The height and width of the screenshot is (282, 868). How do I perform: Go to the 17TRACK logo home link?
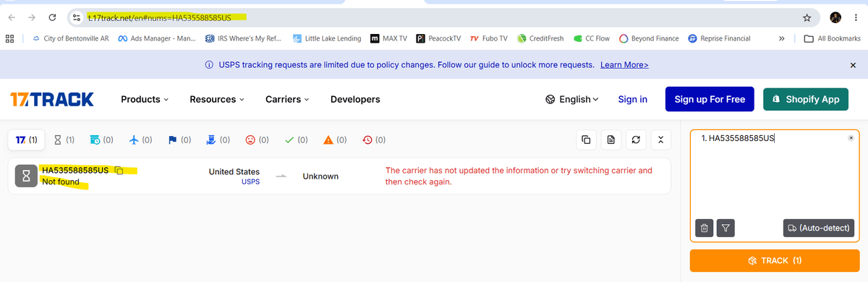point(52,99)
